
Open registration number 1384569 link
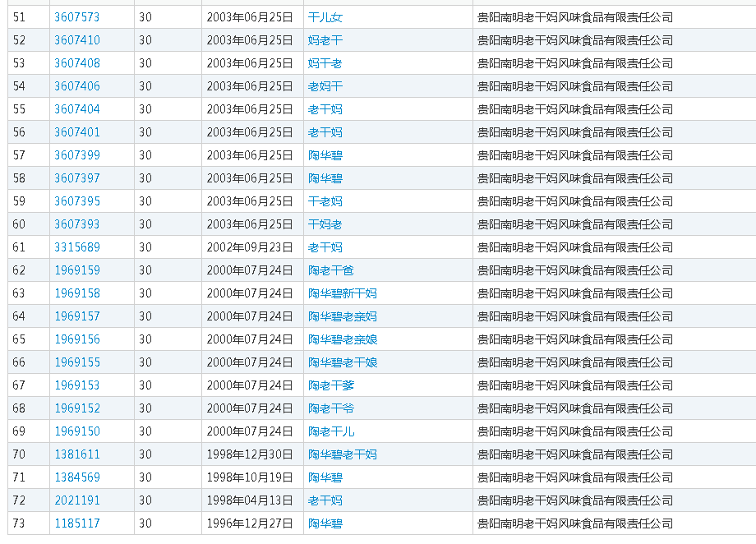[77, 477]
